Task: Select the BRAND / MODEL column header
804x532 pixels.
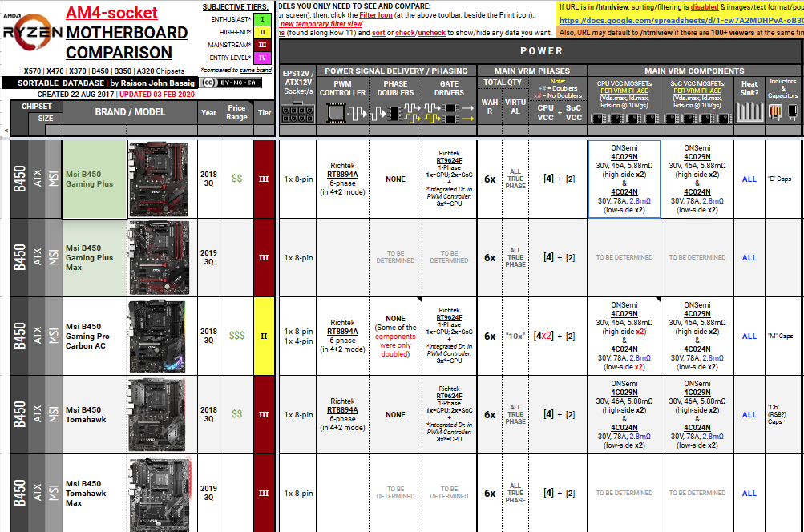Action: coord(130,112)
